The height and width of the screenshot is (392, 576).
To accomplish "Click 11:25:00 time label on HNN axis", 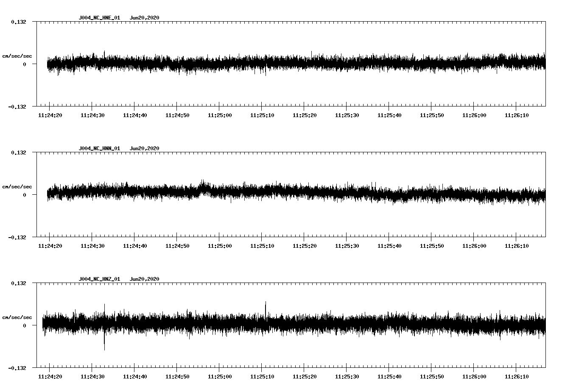I will point(220,246).
